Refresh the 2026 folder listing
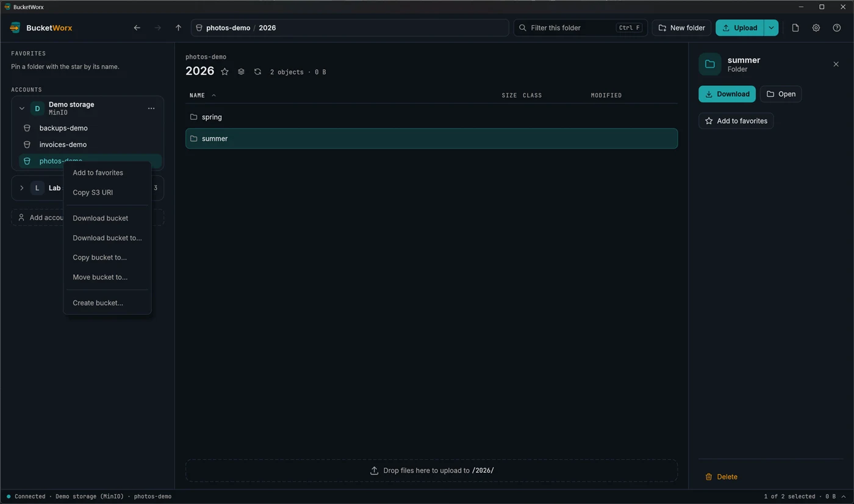 (257, 72)
